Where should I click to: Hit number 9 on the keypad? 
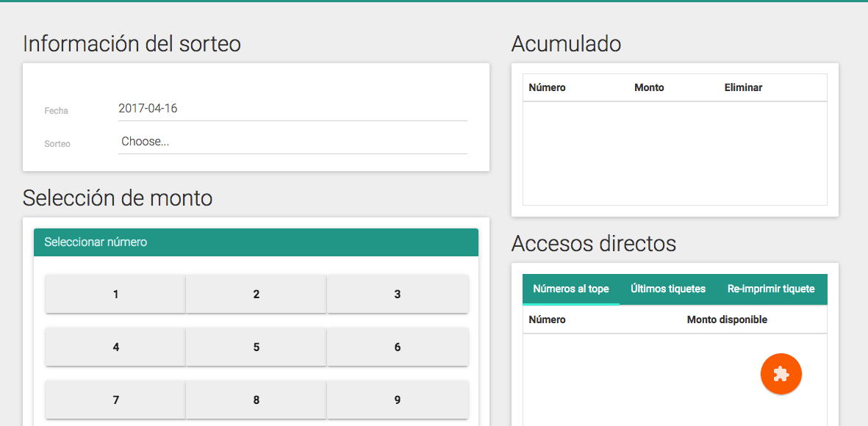click(x=397, y=400)
